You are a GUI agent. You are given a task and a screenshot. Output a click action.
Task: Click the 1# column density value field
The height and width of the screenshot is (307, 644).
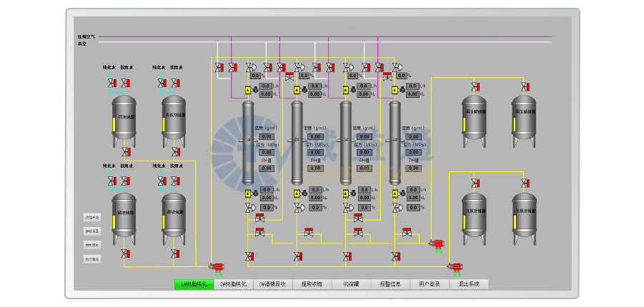tap(266, 136)
